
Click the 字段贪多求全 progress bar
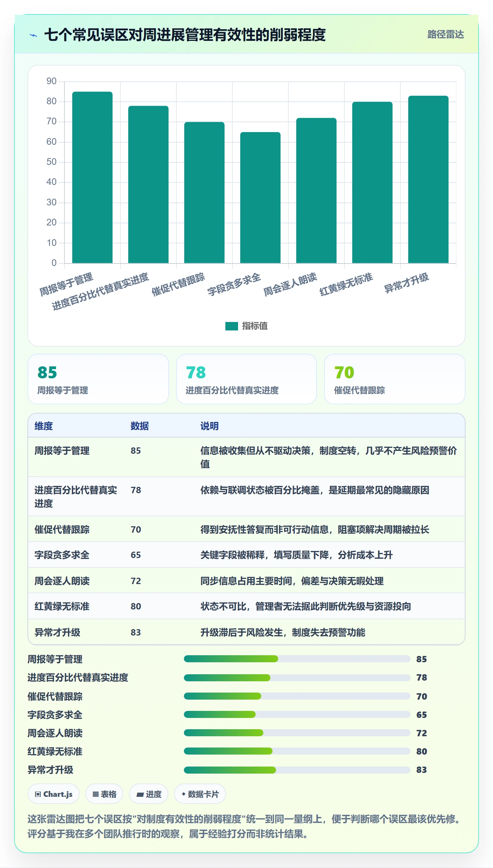click(297, 714)
